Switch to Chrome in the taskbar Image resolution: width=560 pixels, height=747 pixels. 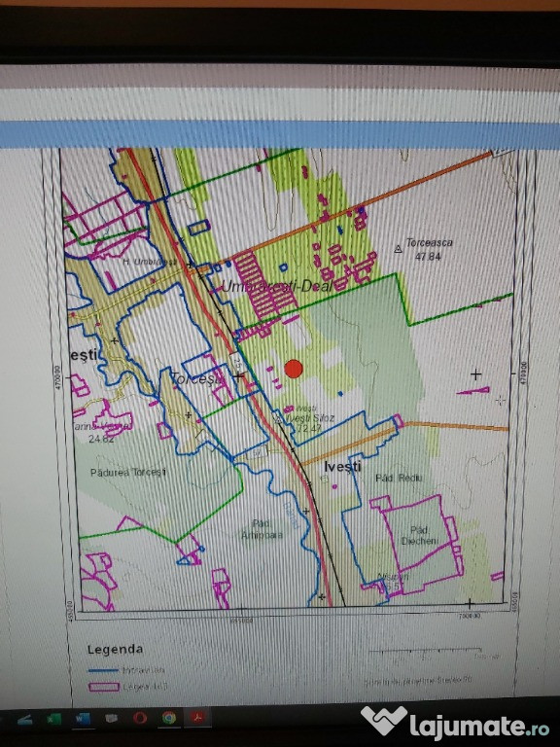[169, 718]
